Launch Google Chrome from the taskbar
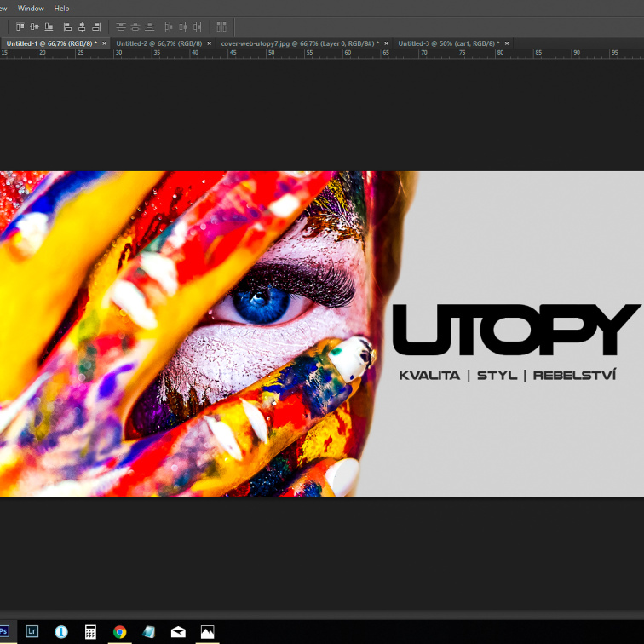 [120, 631]
